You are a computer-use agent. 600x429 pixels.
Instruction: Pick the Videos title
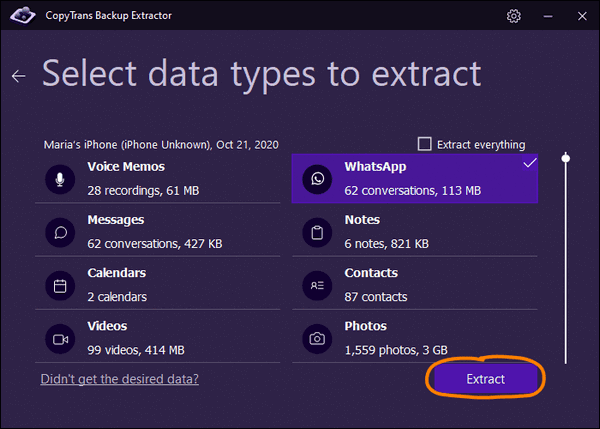pyautogui.click(x=107, y=326)
